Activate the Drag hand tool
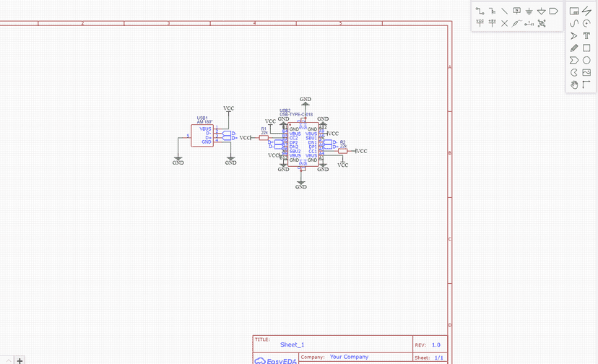 pyautogui.click(x=574, y=84)
